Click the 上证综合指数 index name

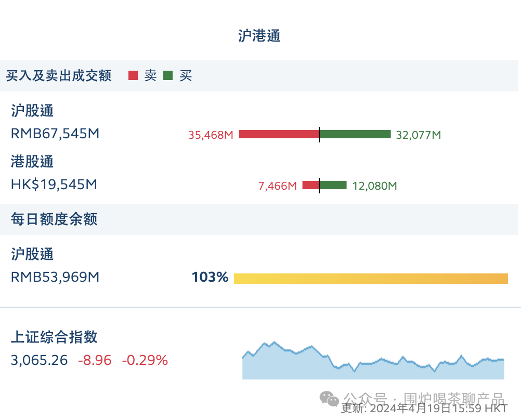point(54,337)
